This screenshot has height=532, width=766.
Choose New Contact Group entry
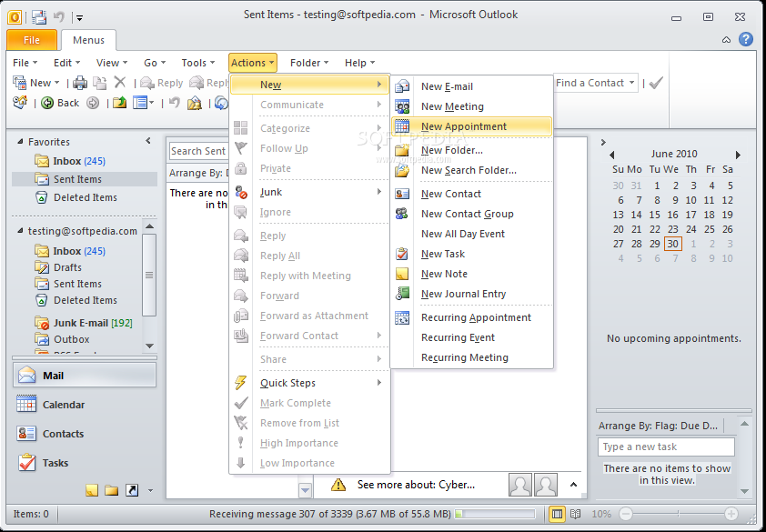point(472,214)
